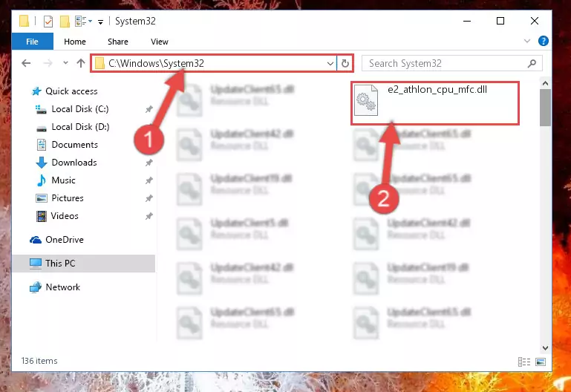
Task: Click the Forward navigation arrow
Action: (x=48, y=63)
